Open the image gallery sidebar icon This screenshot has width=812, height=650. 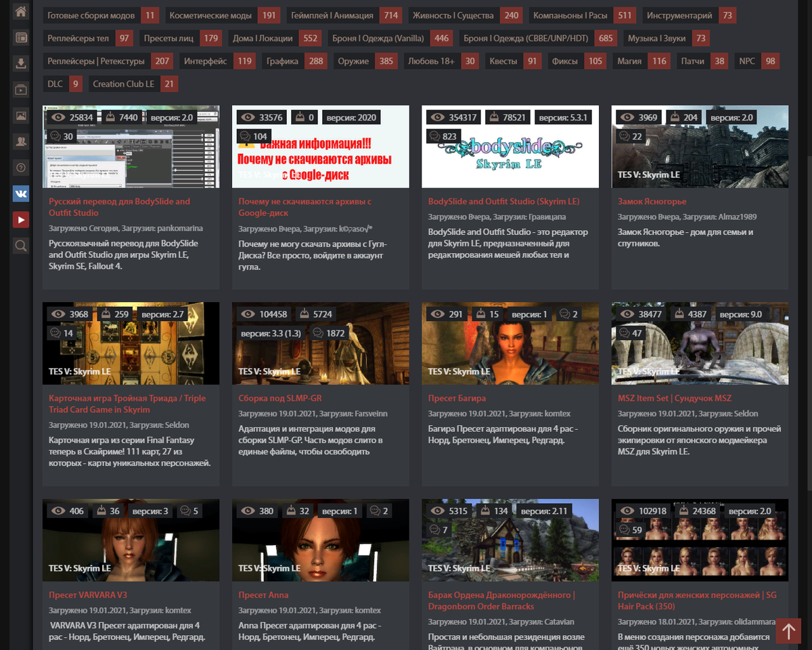pyautogui.click(x=21, y=116)
